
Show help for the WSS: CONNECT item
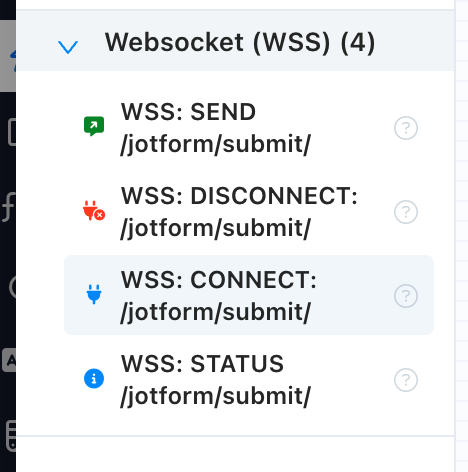coord(406,296)
